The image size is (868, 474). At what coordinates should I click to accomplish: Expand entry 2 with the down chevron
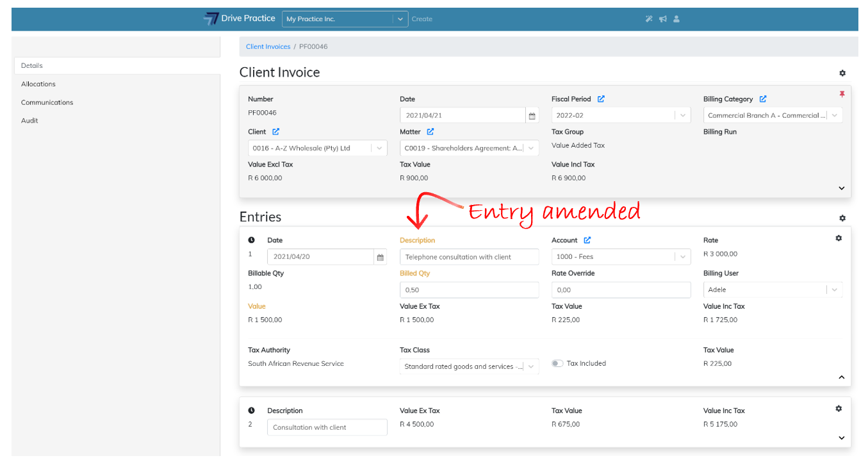click(842, 438)
